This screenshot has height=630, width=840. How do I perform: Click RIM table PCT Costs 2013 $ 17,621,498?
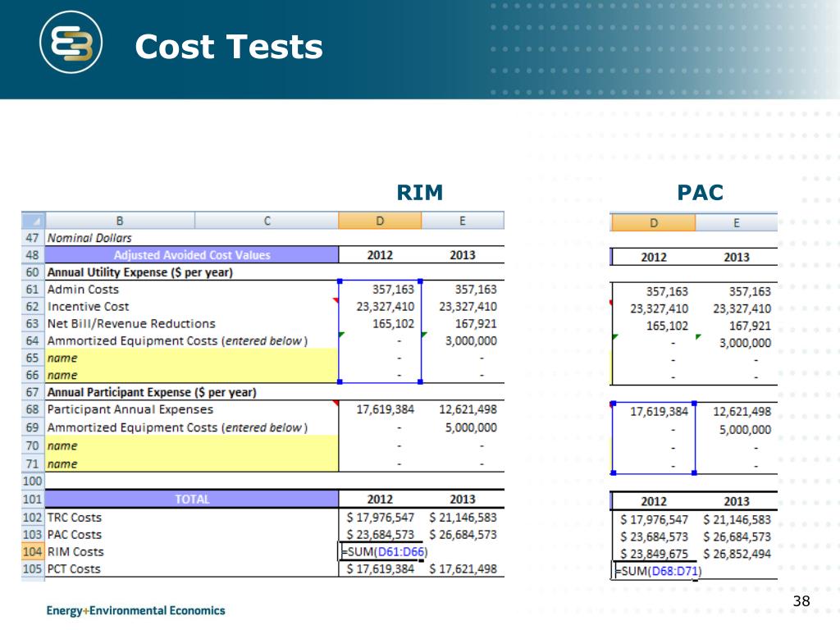point(463,569)
